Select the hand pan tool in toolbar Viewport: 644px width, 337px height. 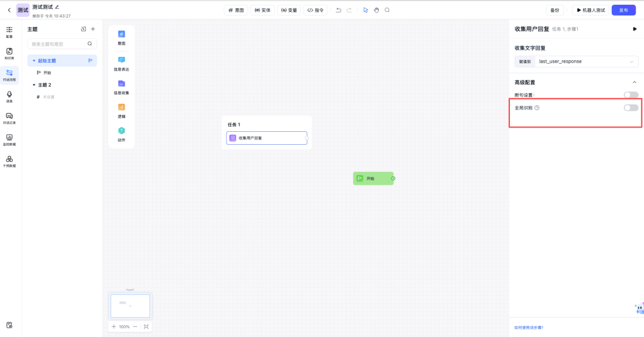click(x=376, y=10)
